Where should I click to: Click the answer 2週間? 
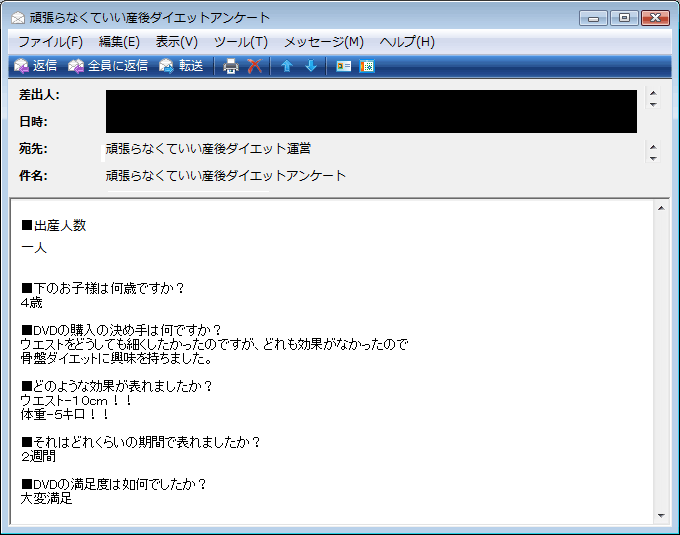click(x=38, y=456)
